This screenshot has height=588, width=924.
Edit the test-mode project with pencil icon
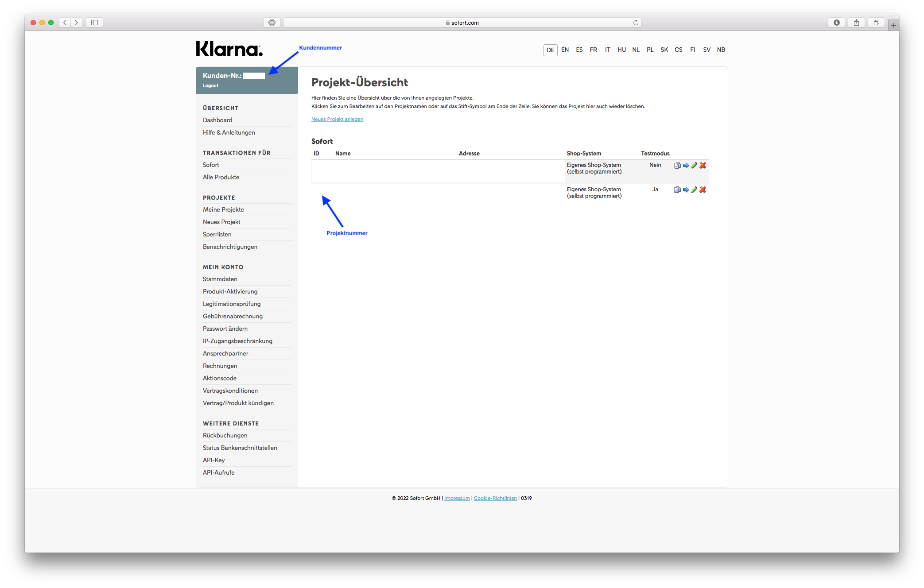694,190
